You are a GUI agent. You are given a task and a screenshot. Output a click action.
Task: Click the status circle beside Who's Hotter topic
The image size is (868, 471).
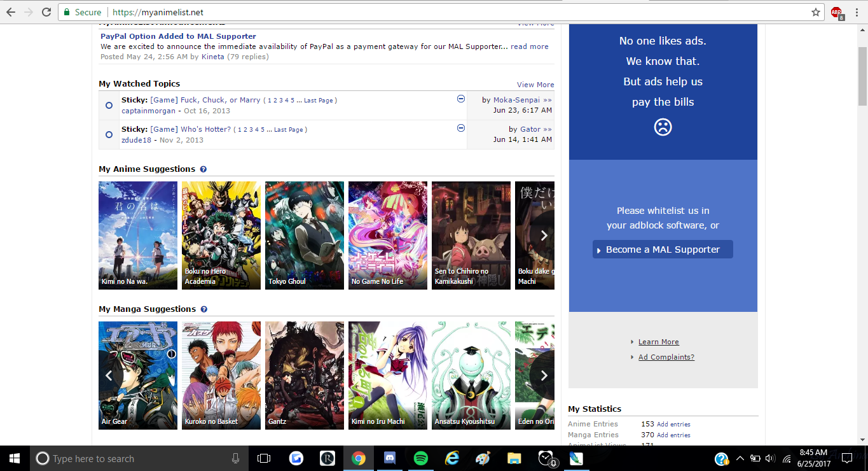pos(109,135)
